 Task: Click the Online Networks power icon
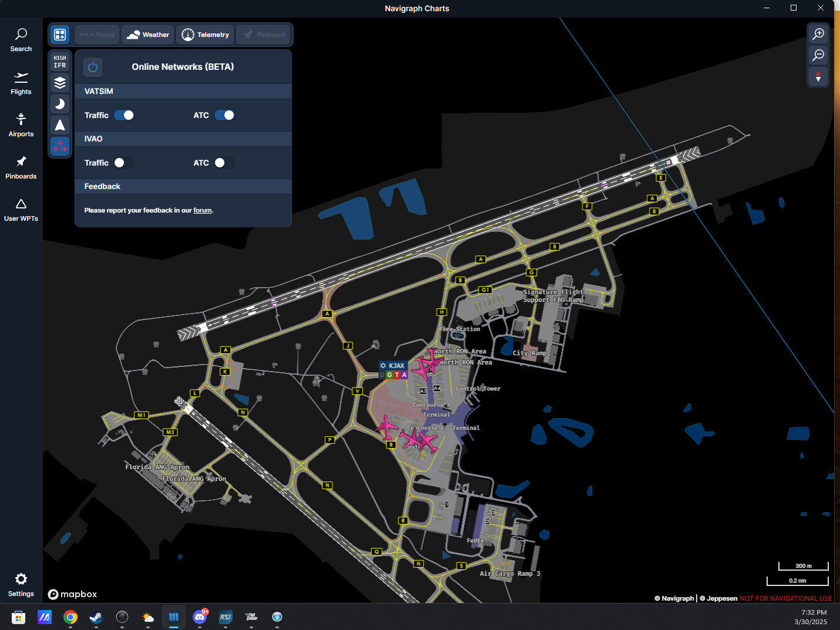pos(93,67)
